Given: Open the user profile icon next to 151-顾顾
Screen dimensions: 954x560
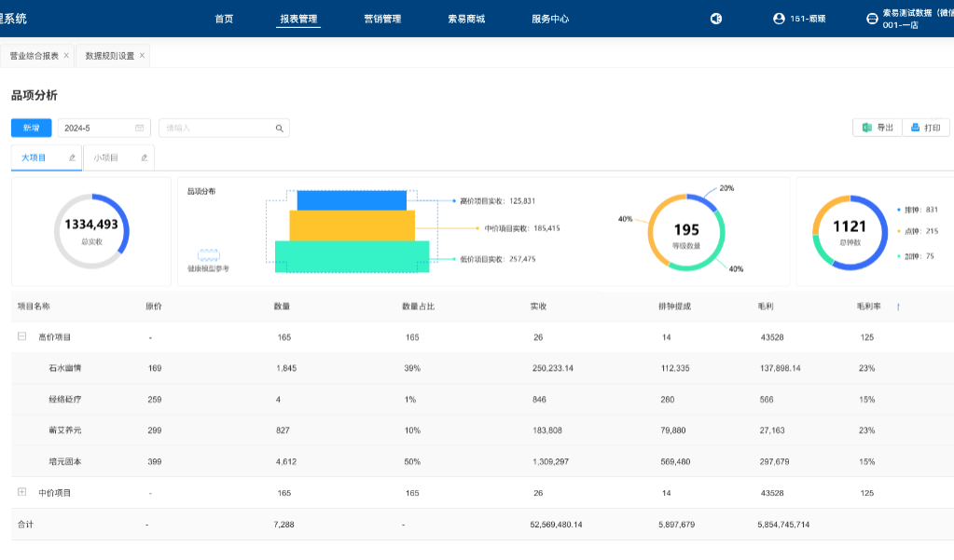Looking at the screenshot, I should [779, 18].
